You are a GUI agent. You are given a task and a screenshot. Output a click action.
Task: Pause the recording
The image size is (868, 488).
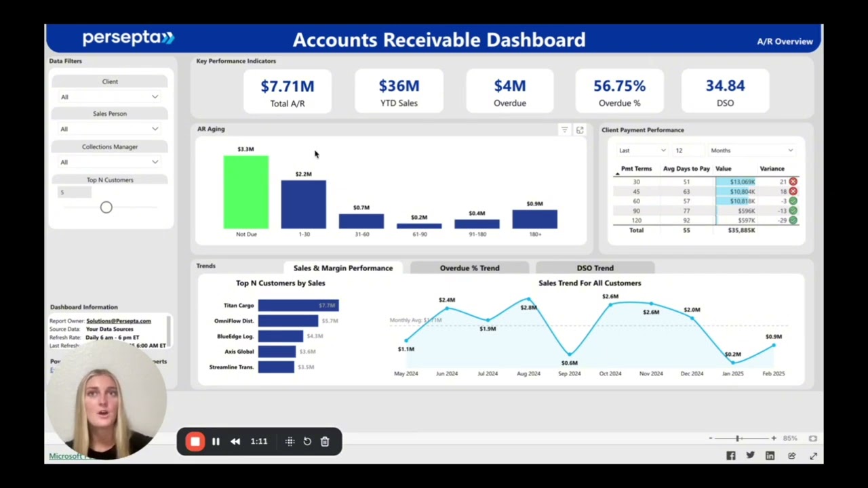(x=216, y=441)
